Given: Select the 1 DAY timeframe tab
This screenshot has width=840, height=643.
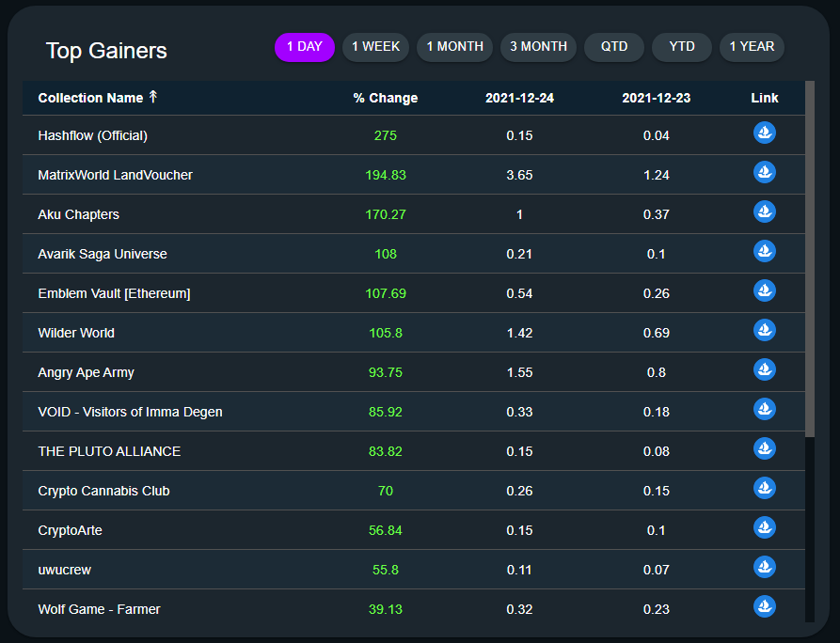Looking at the screenshot, I should point(305,47).
